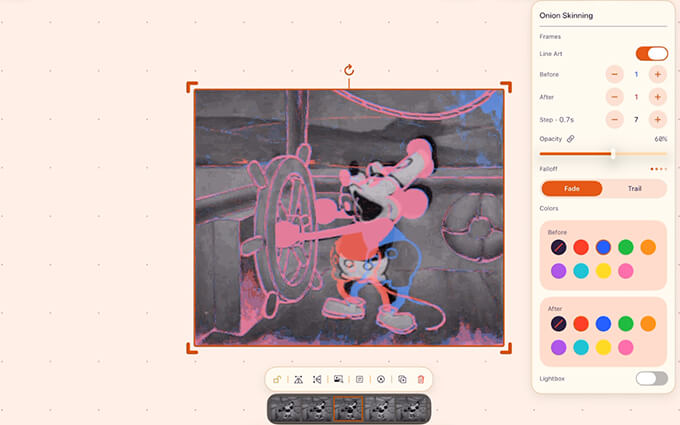Image resolution: width=680 pixels, height=425 pixels.
Task: Choose the blue swatch under Before
Action: (603, 247)
